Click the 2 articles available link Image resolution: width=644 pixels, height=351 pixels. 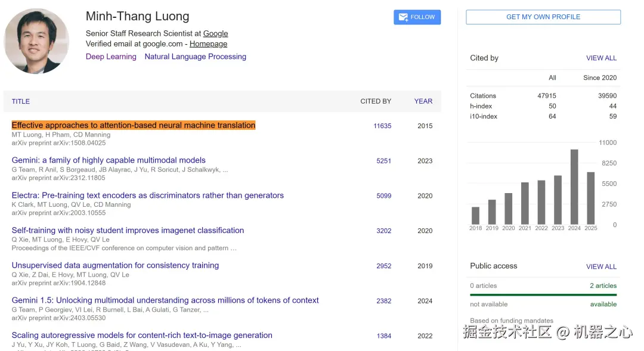pos(603,285)
